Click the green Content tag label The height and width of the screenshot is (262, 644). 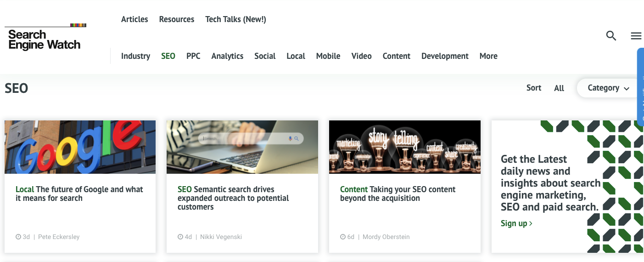tap(354, 189)
